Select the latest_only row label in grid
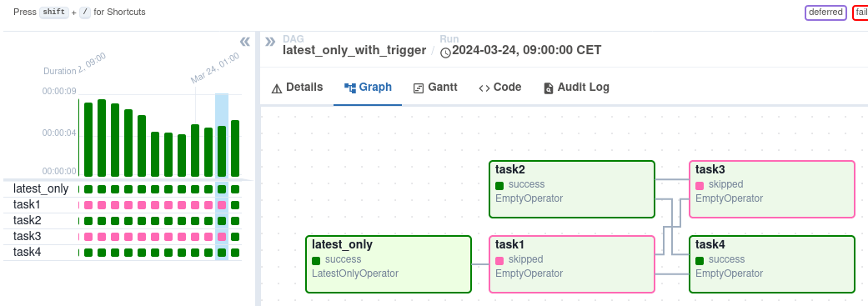This screenshot has height=306, width=868. [x=41, y=188]
